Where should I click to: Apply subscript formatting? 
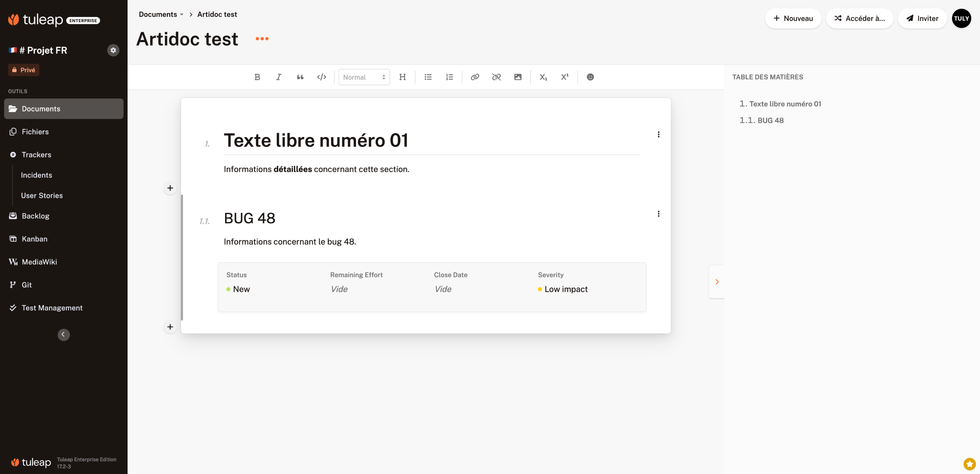[x=543, y=77]
